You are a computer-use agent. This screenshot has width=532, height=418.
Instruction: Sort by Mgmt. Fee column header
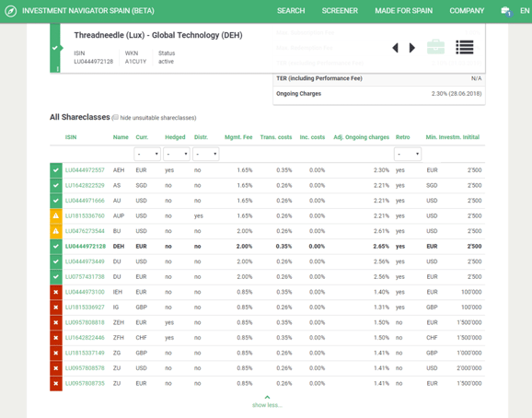click(238, 137)
